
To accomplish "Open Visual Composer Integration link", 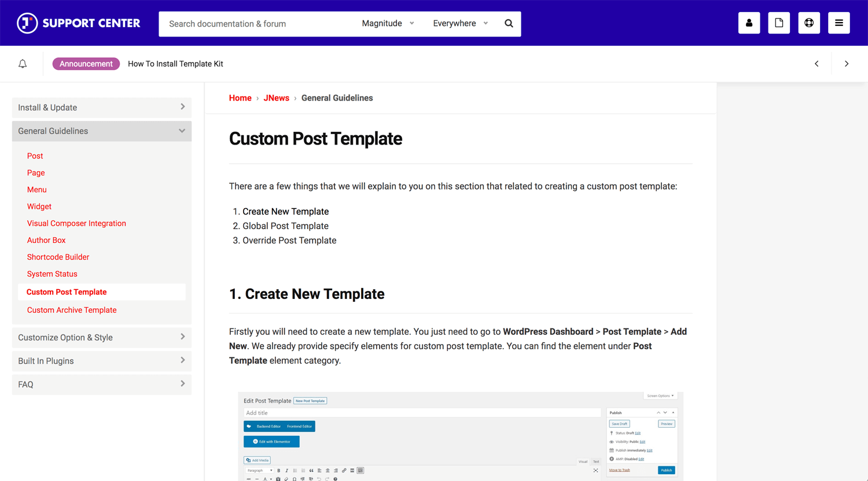I will pyautogui.click(x=76, y=223).
